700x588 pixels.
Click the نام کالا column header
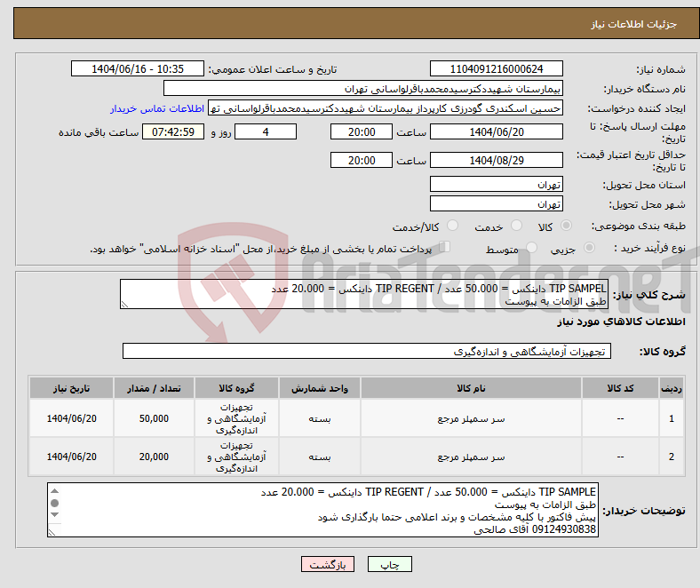(471, 388)
